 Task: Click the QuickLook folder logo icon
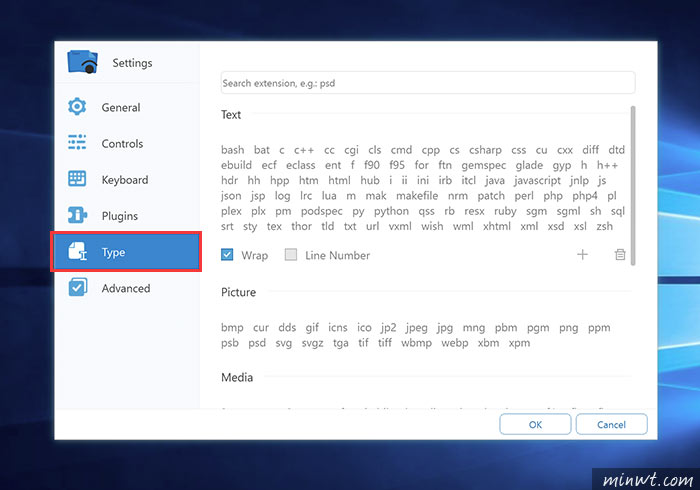click(x=83, y=62)
